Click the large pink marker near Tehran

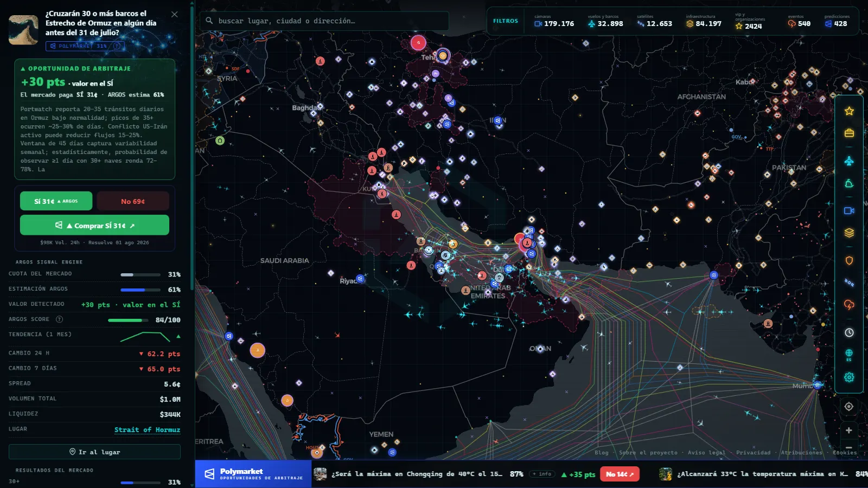418,42
